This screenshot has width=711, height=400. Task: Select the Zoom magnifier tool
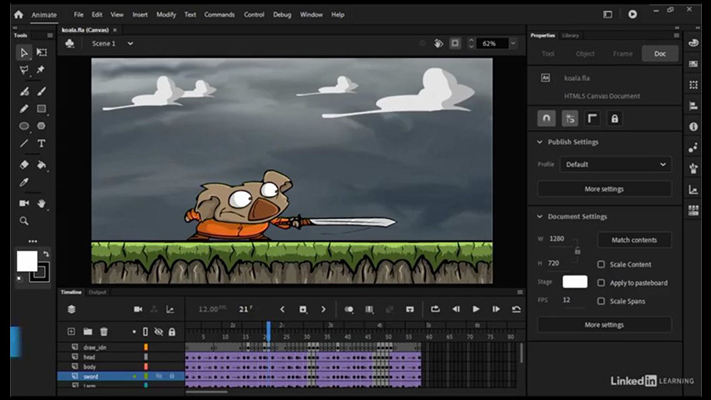(24, 220)
